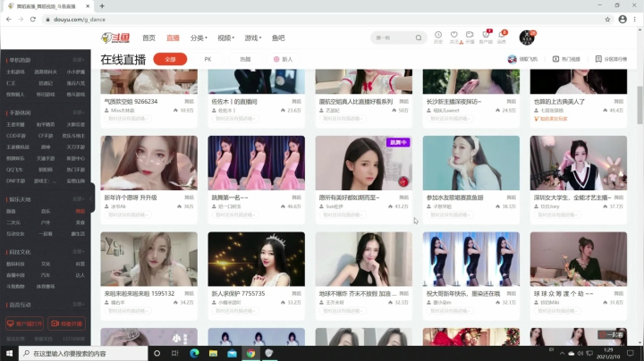
Task: Select highlighted 舞蹈 sidebar category
Action: coord(80,211)
